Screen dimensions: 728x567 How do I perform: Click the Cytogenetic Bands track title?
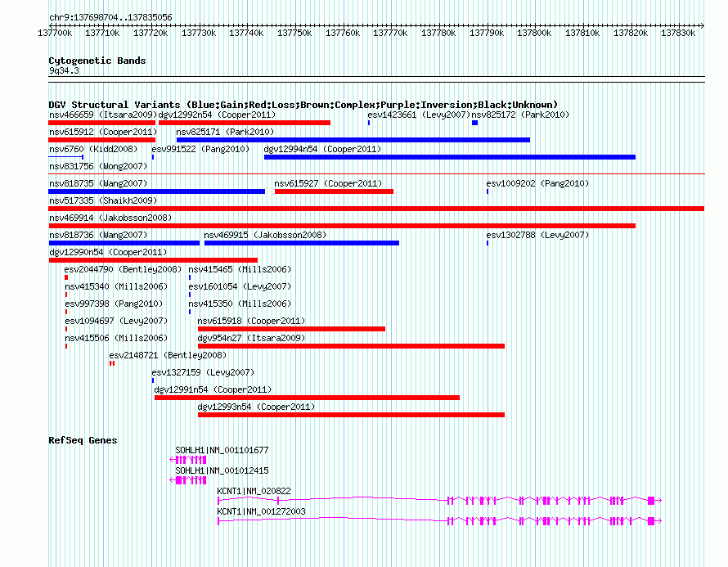click(x=97, y=61)
